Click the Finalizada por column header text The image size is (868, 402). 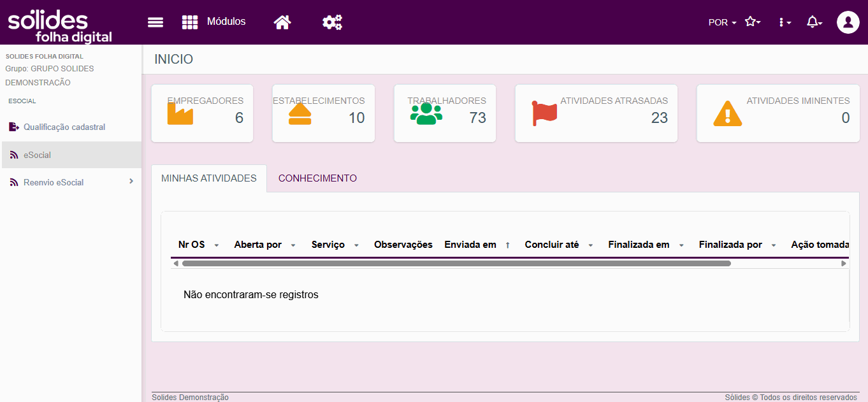tap(730, 245)
